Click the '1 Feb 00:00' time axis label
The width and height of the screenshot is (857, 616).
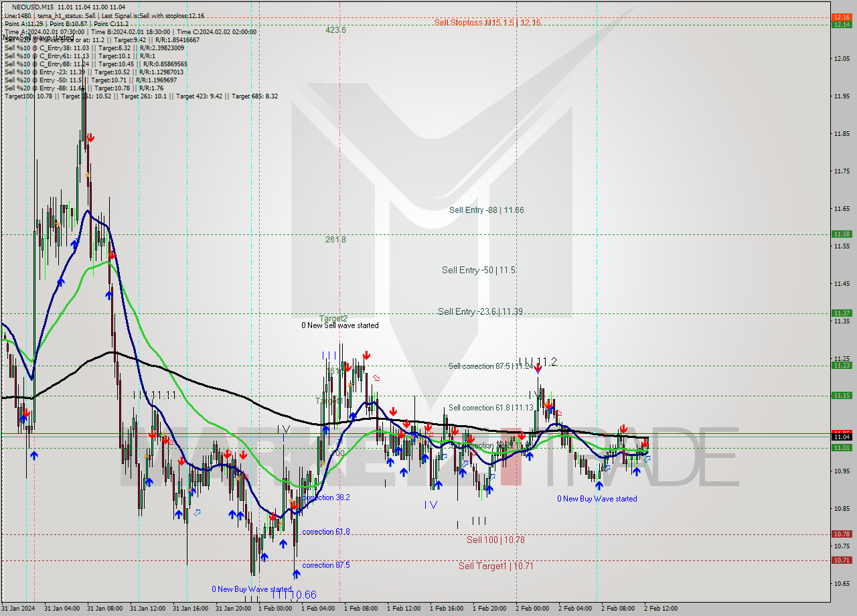[275, 609]
